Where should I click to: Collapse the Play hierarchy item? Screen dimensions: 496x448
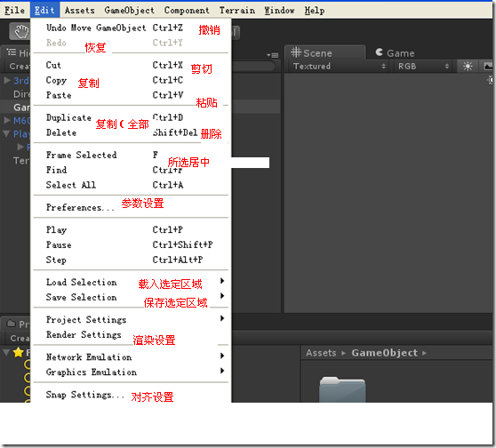(x=6, y=133)
